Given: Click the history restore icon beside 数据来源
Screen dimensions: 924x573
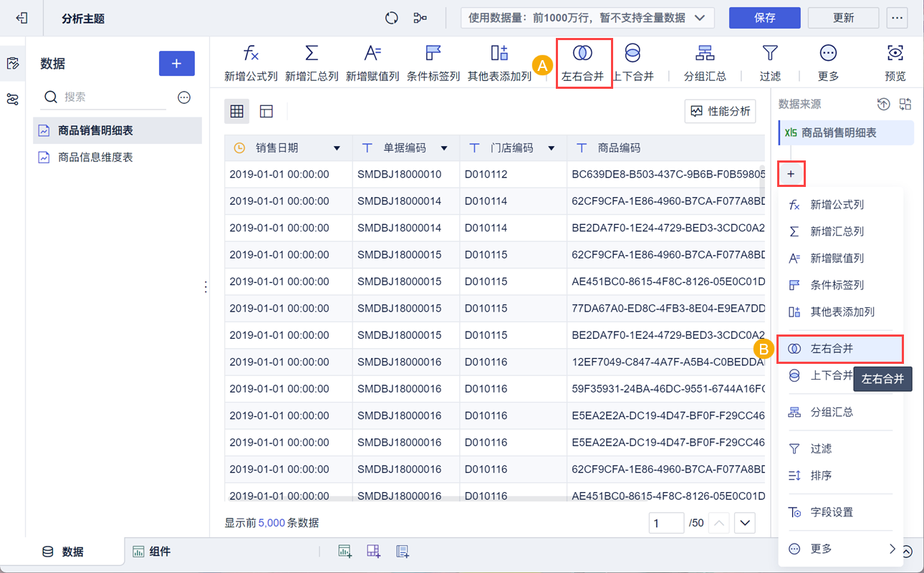Looking at the screenshot, I should pos(884,105).
